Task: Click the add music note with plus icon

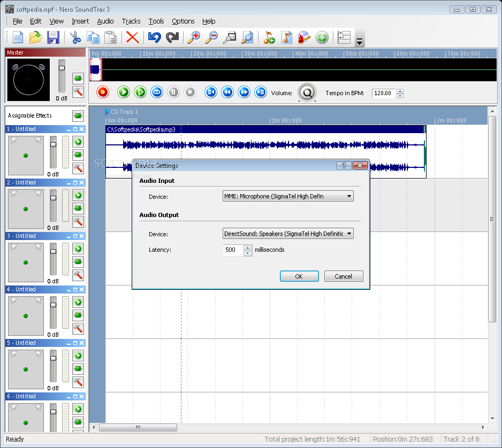Action: coord(269,37)
